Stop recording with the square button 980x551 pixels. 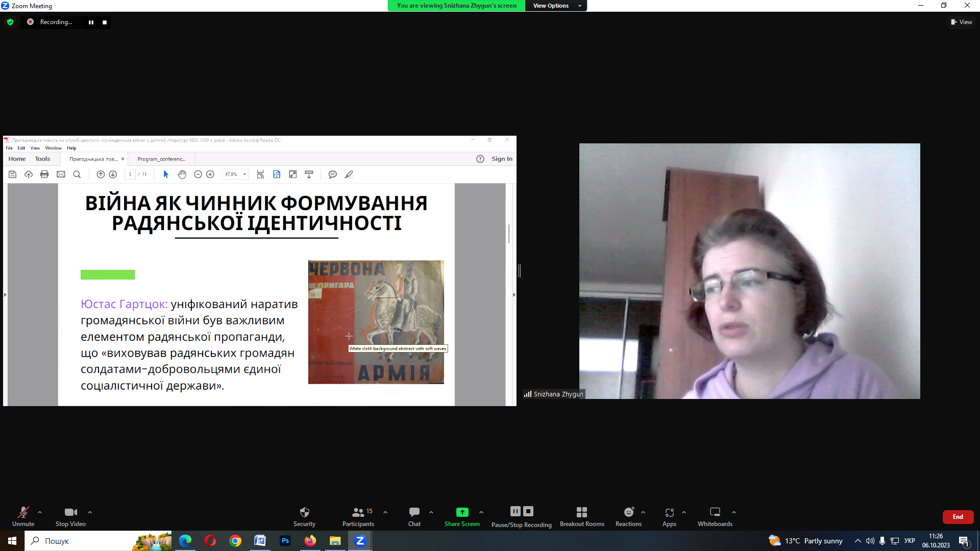tap(105, 22)
